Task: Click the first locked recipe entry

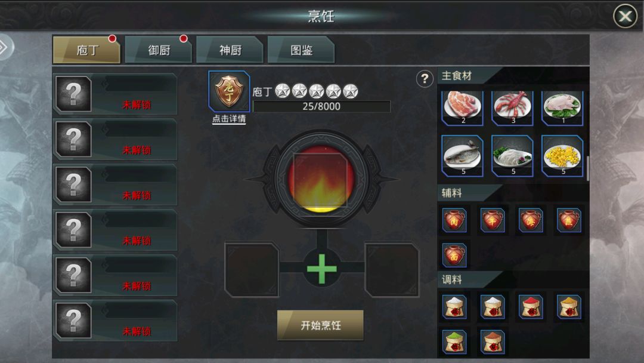Action: (116, 94)
